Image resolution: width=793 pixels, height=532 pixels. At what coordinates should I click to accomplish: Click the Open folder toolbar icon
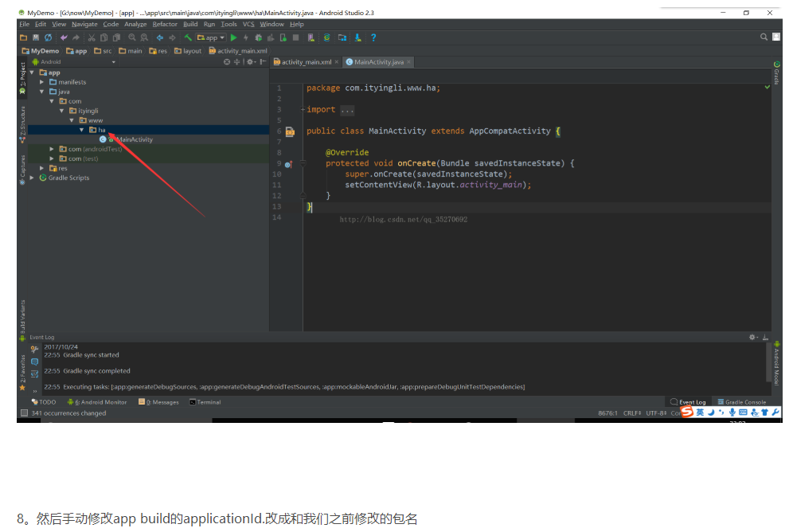point(23,37)
